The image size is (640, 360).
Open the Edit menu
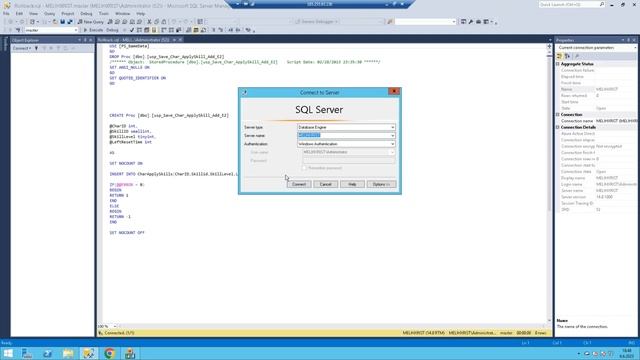click(19, 13)
